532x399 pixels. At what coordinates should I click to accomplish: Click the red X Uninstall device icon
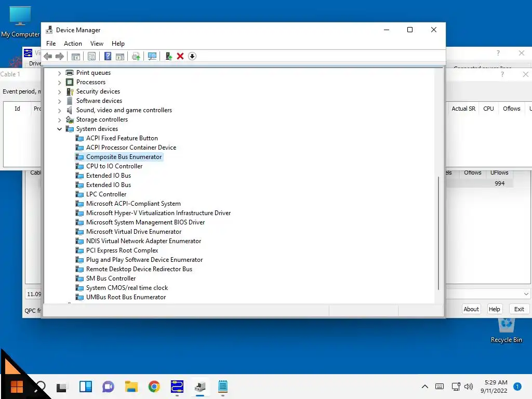(180, 56)
